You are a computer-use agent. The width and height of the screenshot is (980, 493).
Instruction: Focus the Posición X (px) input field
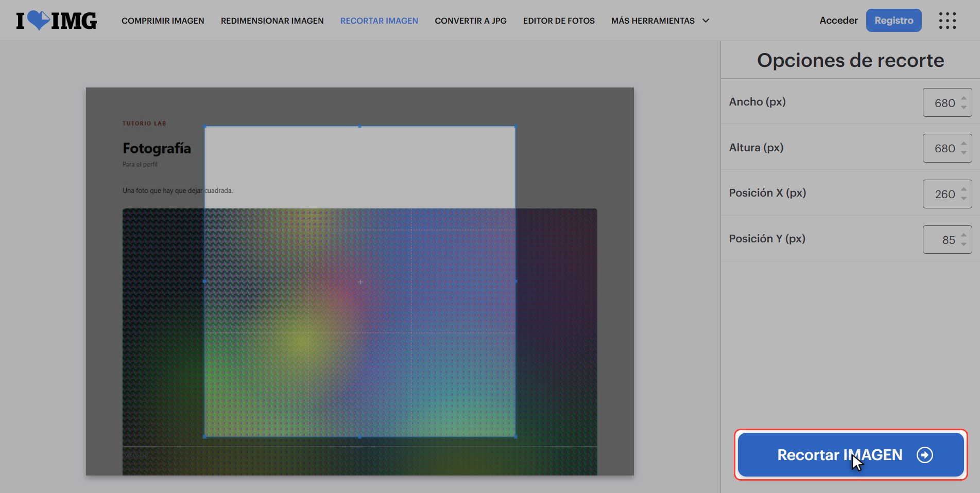pos(947,194)
